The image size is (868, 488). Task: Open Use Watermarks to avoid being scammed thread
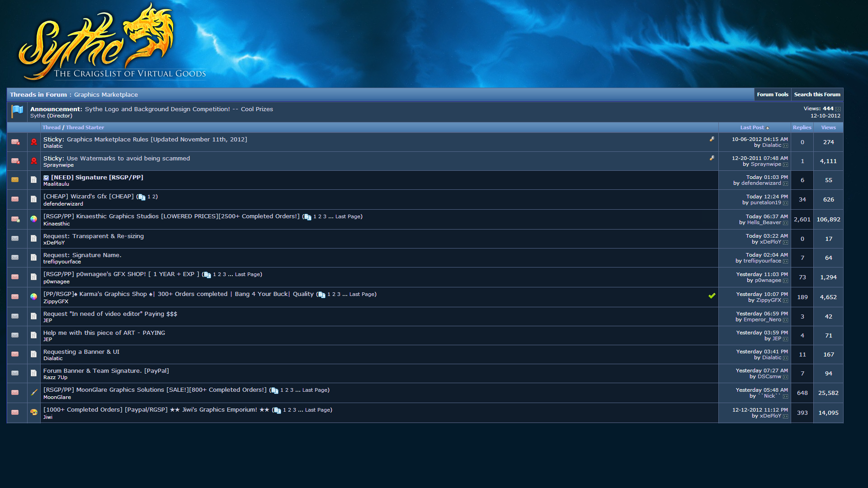tap(128, 158)
